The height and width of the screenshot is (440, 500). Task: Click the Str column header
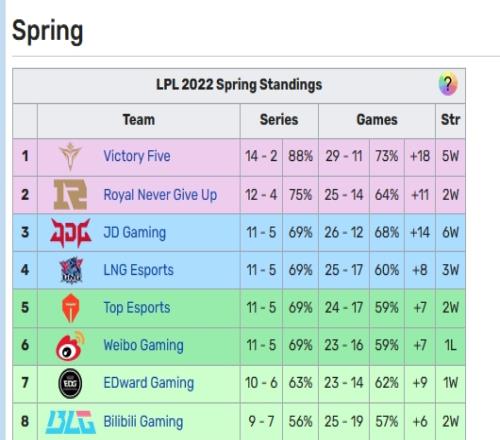(x=450, y=120)
